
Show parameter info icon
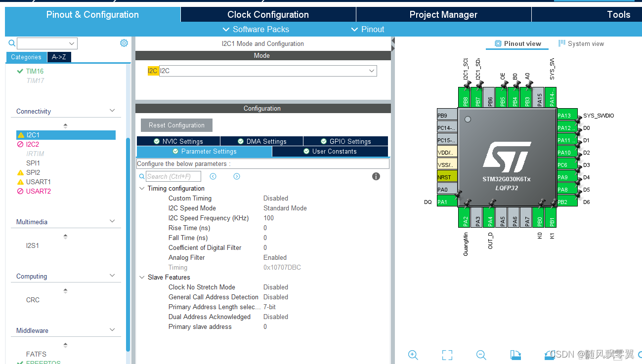coord(376,176)
